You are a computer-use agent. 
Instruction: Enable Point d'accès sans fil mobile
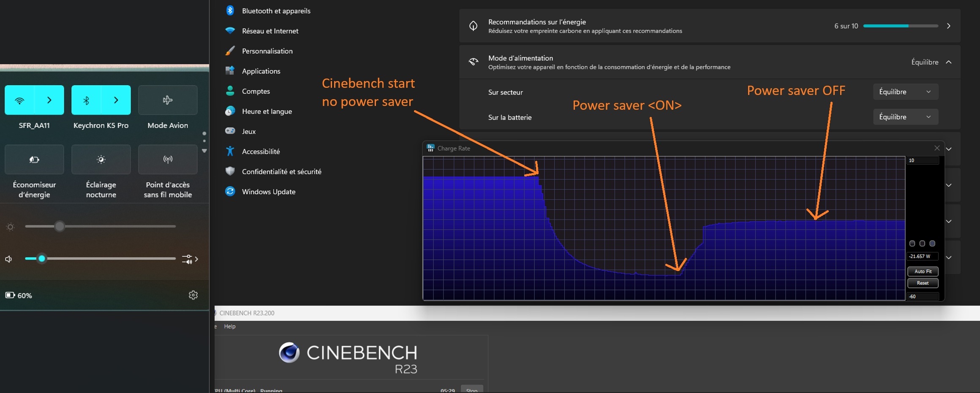coord(168,159)
